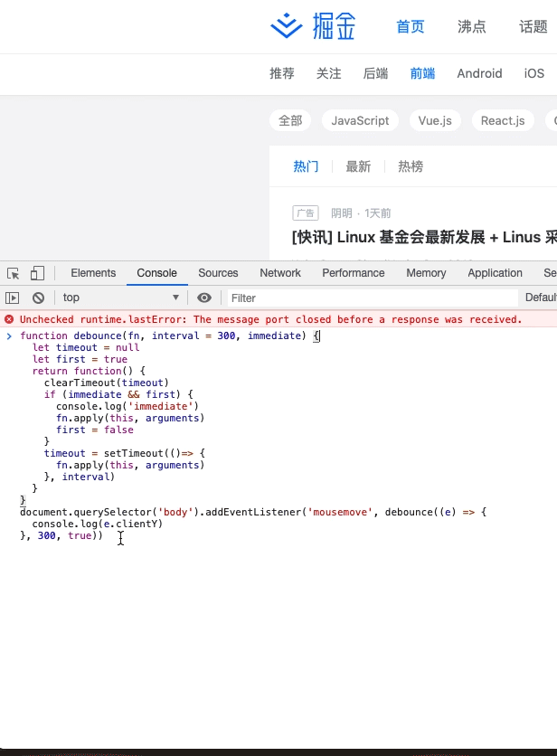557x756 pixels.
Task: Open live expression eye icon
Action: tap(204, 298)
